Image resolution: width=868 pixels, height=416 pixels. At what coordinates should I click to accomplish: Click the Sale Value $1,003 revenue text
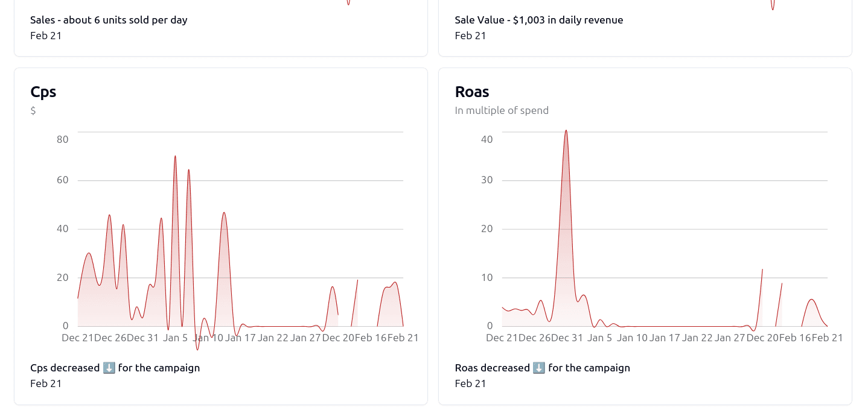coord(539,20)
